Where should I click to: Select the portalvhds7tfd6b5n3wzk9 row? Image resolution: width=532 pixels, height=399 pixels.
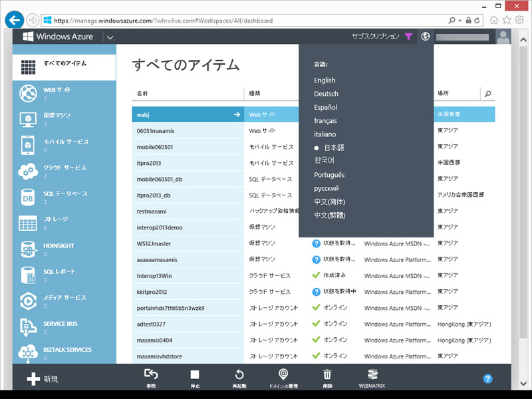[313, 308]
